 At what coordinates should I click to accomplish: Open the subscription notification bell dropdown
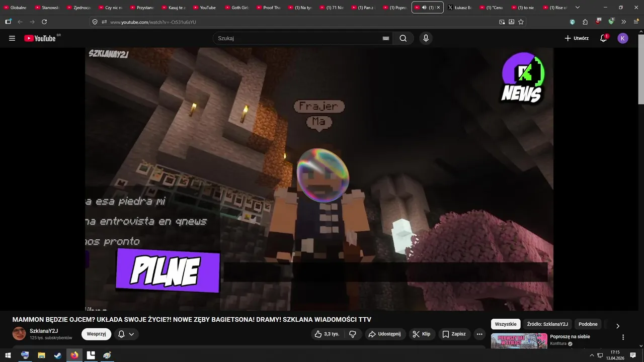coord(126,334)
